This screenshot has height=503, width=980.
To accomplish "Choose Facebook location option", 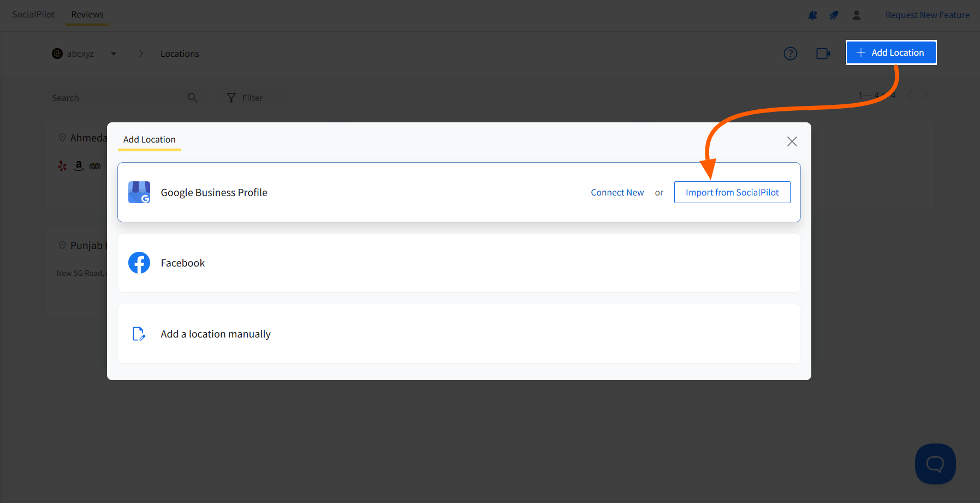I will click(x=459, y=263).
